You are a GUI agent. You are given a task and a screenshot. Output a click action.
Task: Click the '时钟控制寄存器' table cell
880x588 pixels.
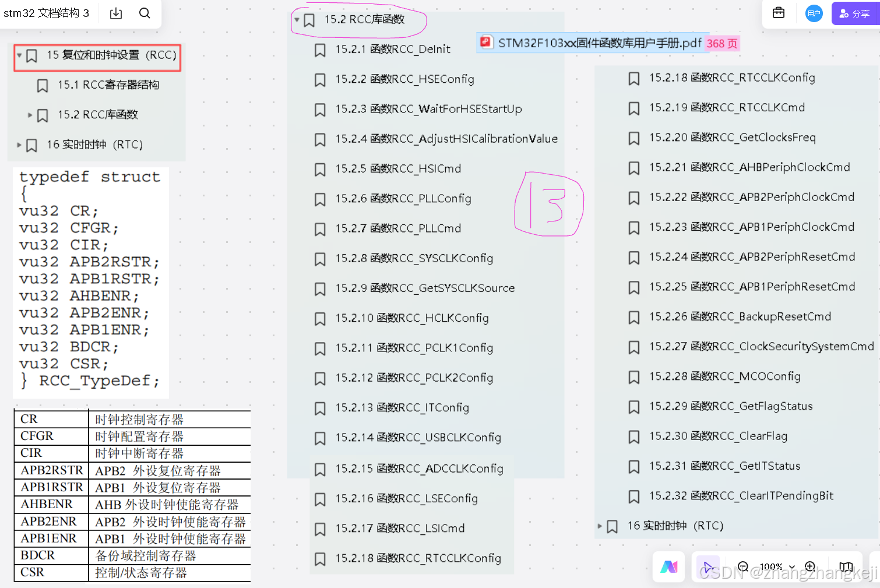point(170,420)
